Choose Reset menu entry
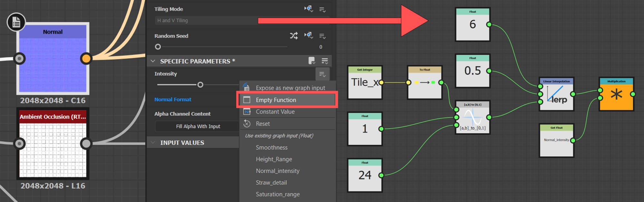644x202 pixels. 288,124
